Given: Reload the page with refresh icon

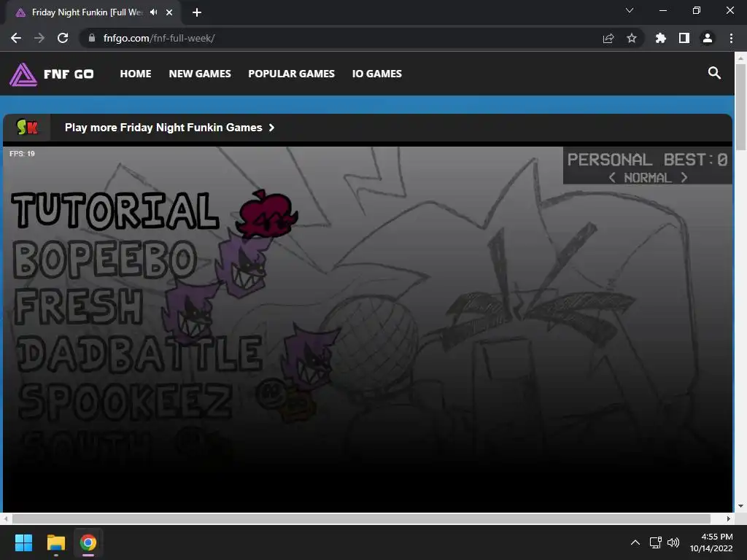Looking at the screenshot, I should coord(63,38).
